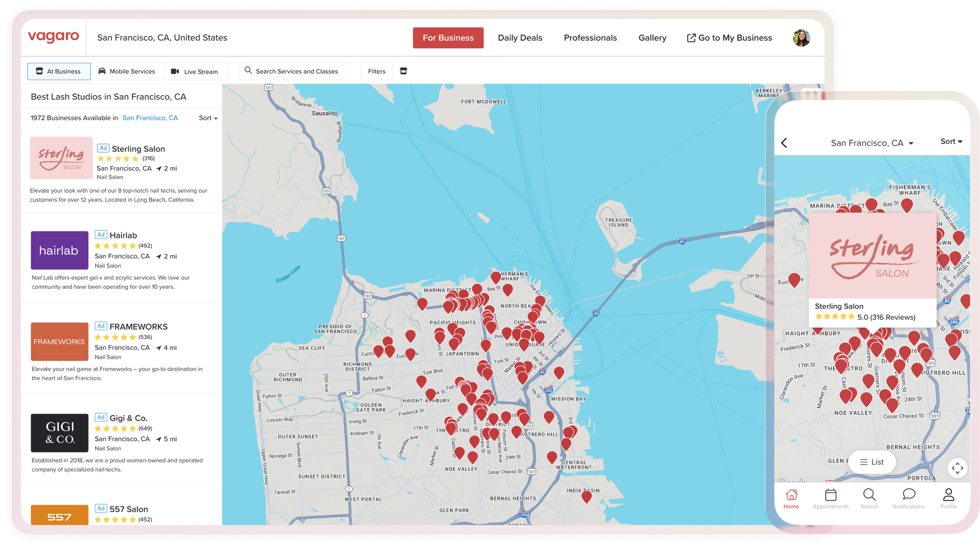Tap the Home icon in phone nav
980x548 pixels.
(x=791, y=499)
